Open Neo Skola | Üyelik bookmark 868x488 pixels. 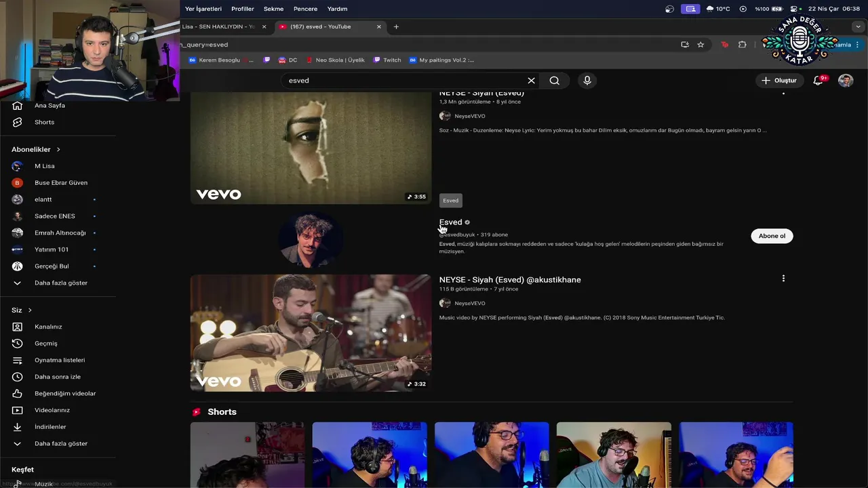[335, 60]
